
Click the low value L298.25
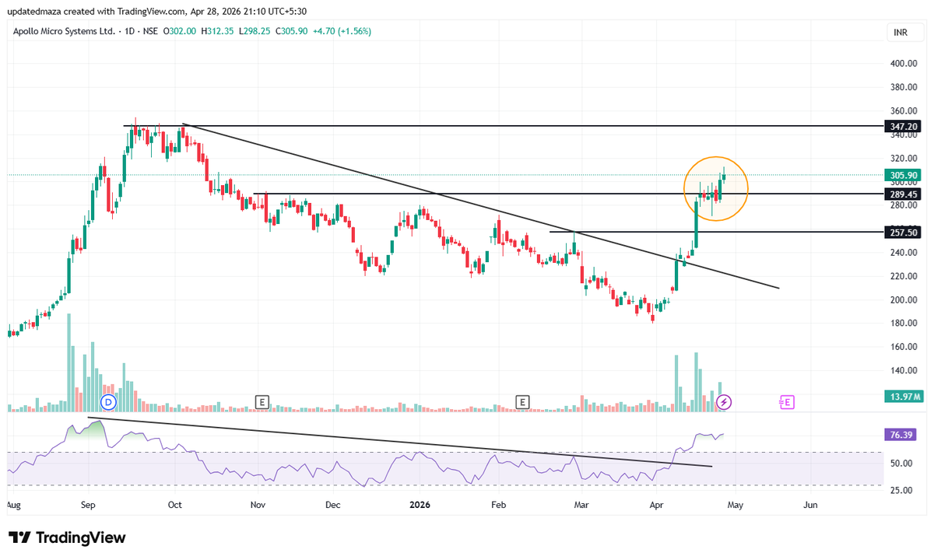tap(255, 31)
